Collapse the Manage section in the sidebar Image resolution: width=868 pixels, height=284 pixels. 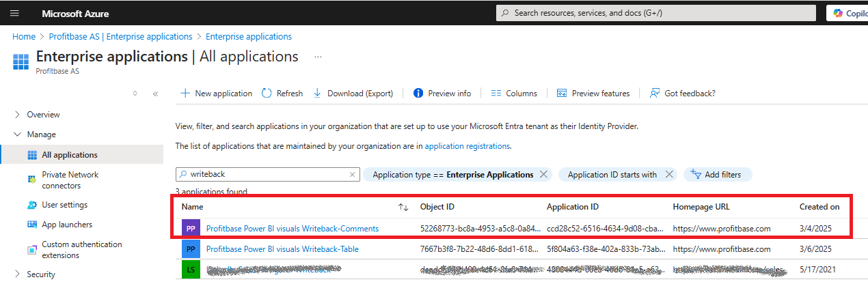41,134
